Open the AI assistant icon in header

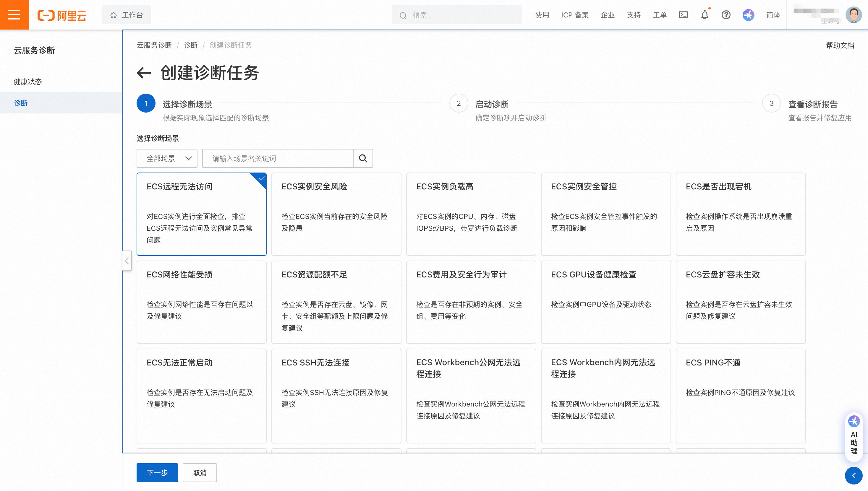pyautogui.click(x=748, y=15)
